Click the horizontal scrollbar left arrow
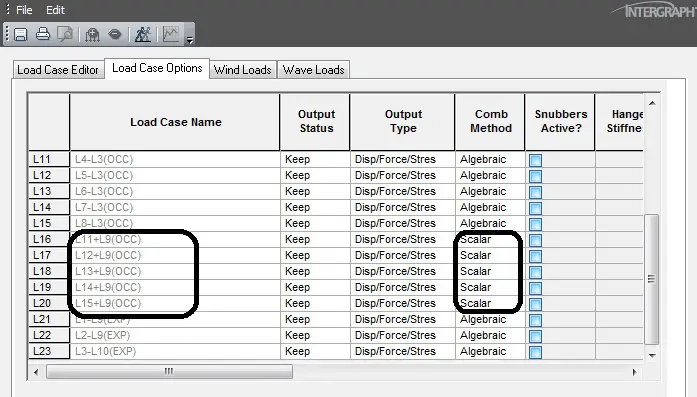 [x=36, y=372]
